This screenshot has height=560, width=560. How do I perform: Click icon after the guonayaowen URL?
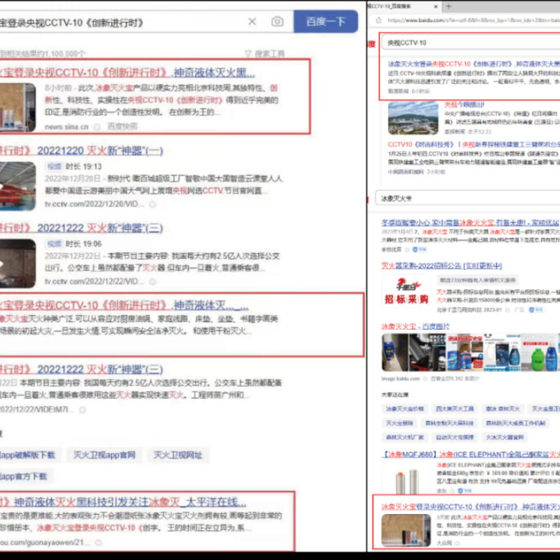(x=98, y=542)
